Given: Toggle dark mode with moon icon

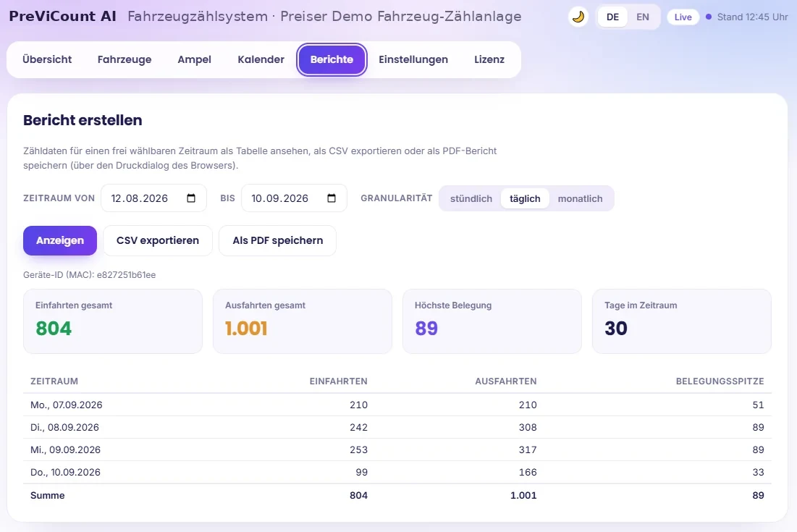Looking at the screenshot, I should (x=578, y=17).
